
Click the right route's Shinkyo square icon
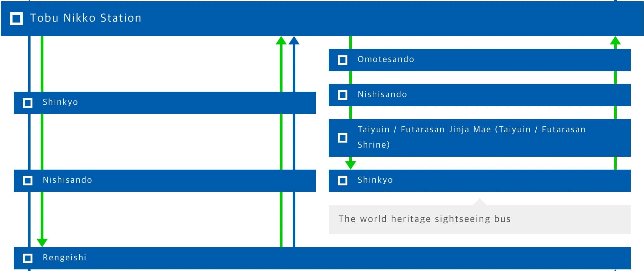343,181
